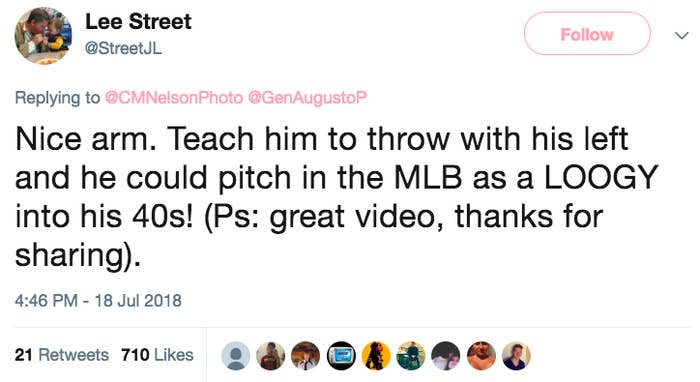
Task: Select the last liker avatar in dark shirt
Action: 516,356
